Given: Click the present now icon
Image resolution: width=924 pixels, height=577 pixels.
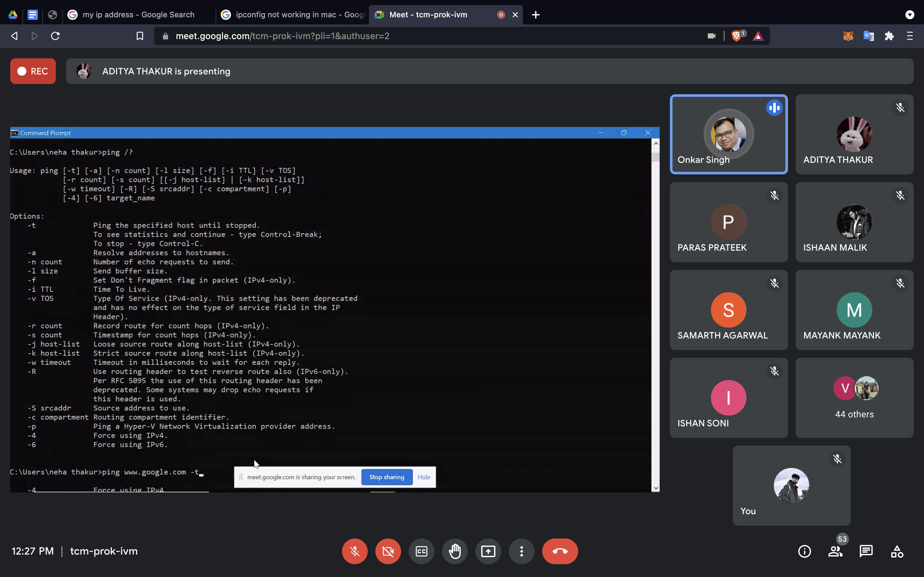Looking at the screenshot, I should [x=488, y=551].
